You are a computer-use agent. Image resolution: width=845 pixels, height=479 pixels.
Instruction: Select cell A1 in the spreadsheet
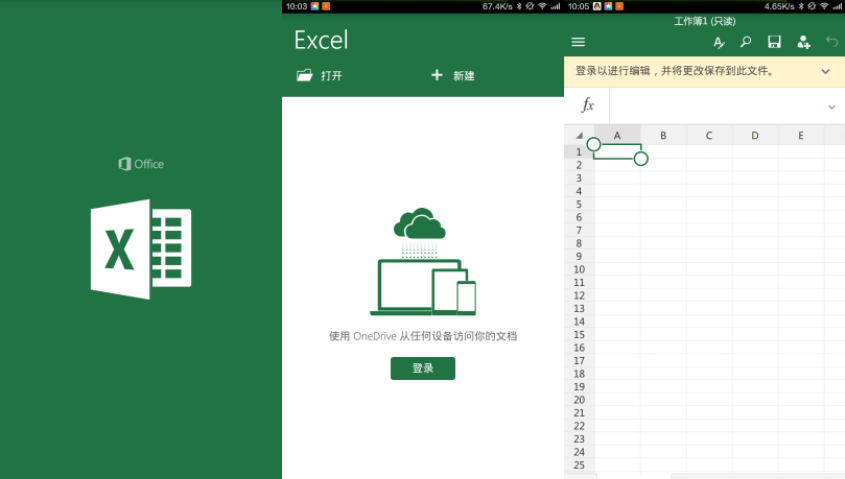[x=617, y=151]
